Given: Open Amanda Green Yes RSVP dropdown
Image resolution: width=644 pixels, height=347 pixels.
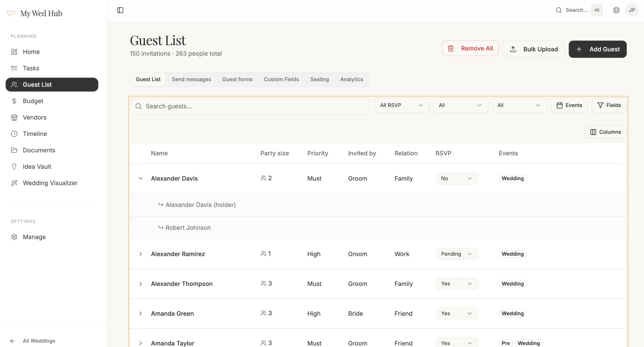Looking at the screenshot, I should pos(457,313).
